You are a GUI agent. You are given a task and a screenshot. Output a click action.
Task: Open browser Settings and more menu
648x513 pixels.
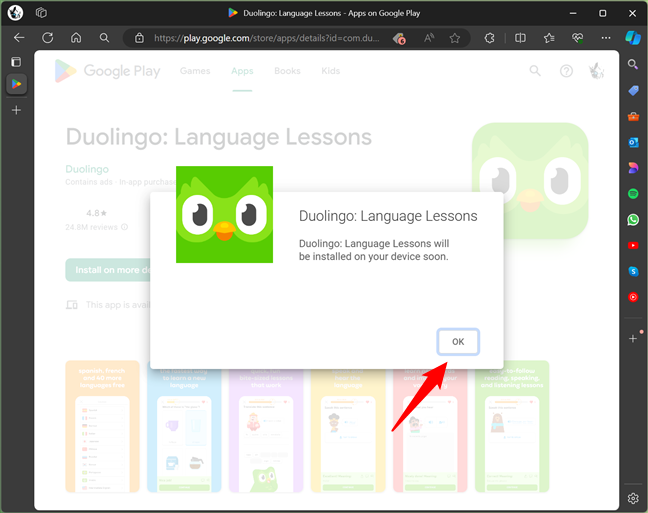point(606,38)
